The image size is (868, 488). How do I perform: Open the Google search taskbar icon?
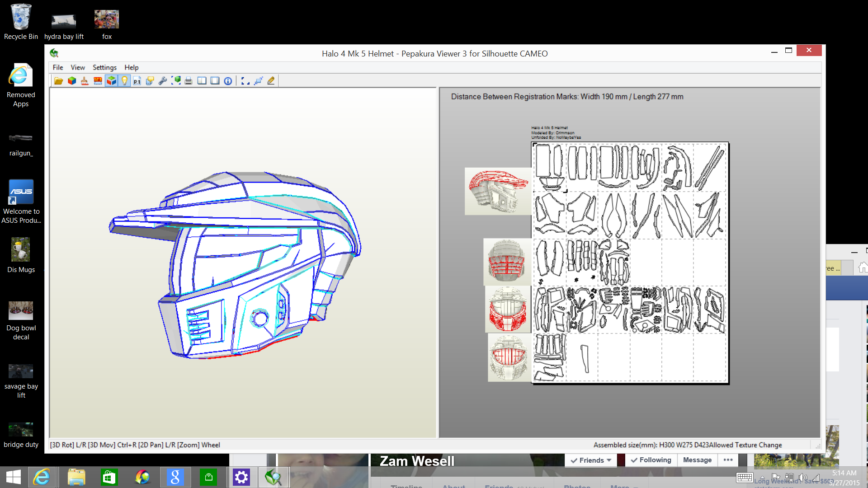point(175,477)
